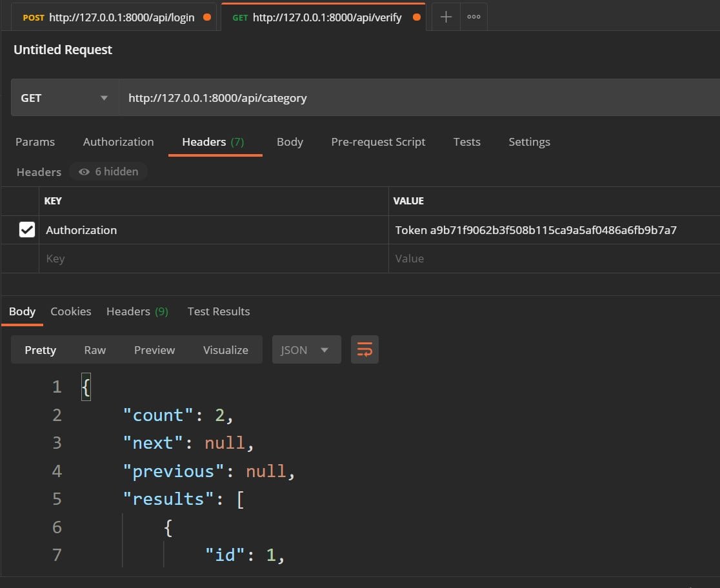Switch to the GET api/verify tab
Screen dimensions: 720x588
click(323, 17)
